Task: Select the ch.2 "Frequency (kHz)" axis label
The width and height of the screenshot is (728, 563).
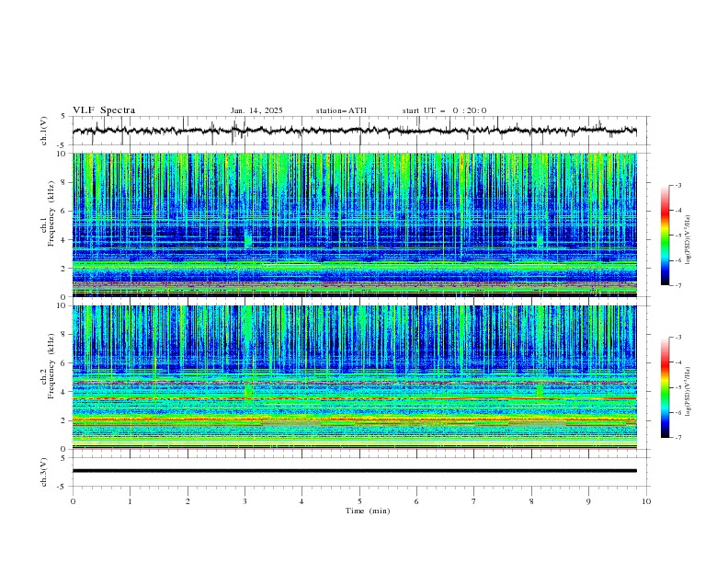Action: [51, 365]
